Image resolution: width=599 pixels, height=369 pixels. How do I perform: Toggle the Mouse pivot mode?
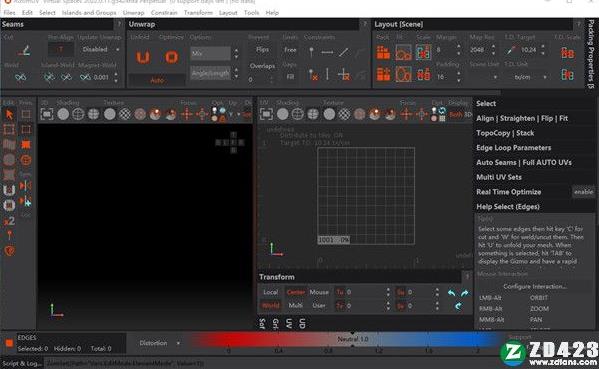(x=319, y=292)
